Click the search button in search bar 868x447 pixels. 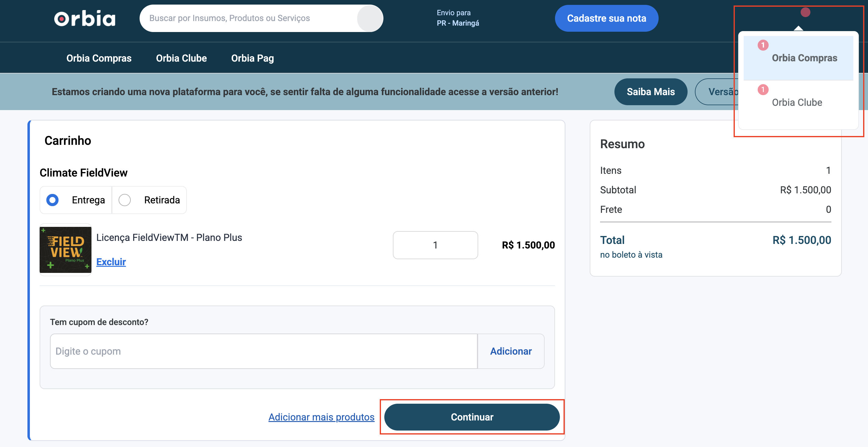(370, 18)
